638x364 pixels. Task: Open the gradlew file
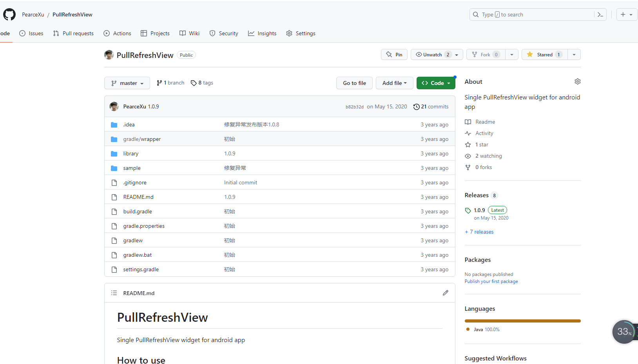point(133,240)
